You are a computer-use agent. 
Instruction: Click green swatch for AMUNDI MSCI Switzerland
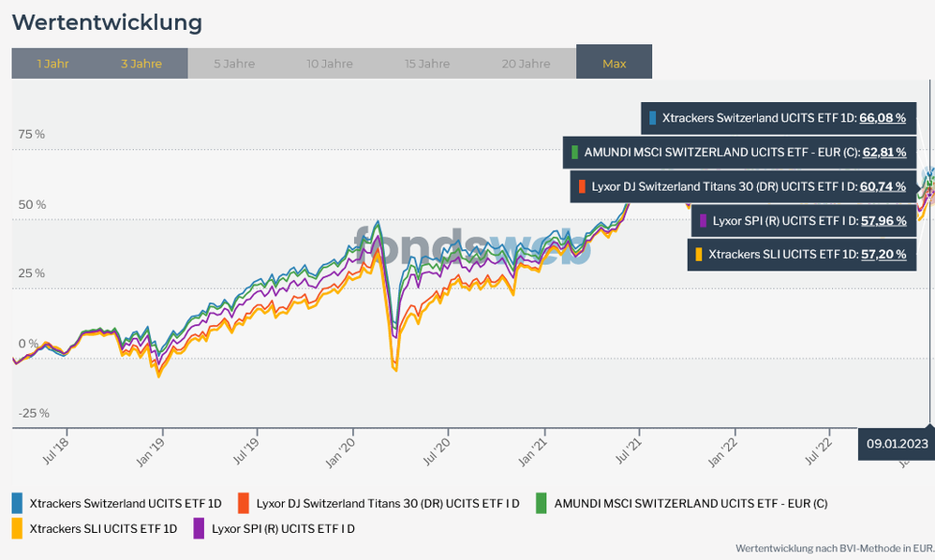point(542,503)
